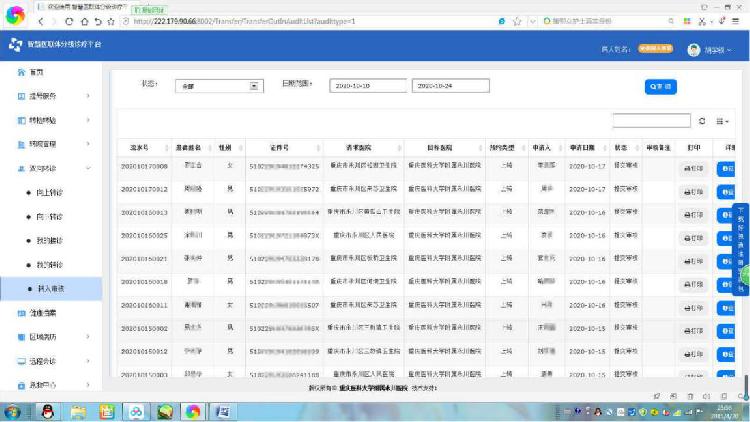This screenshot has width=750, height=422.
Task: Sort by the 患者姓名 column header
Action: coord(192,147)
